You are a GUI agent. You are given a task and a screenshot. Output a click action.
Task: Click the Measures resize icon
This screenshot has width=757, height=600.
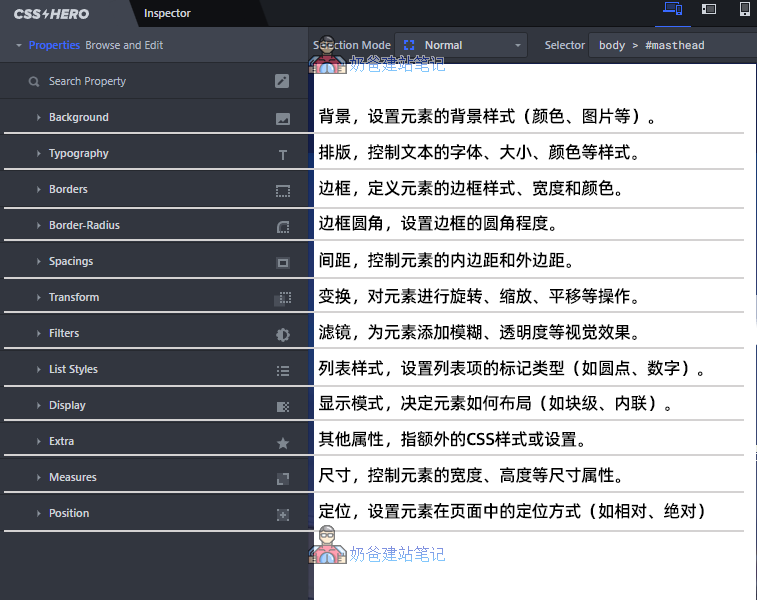pos(283,479)
